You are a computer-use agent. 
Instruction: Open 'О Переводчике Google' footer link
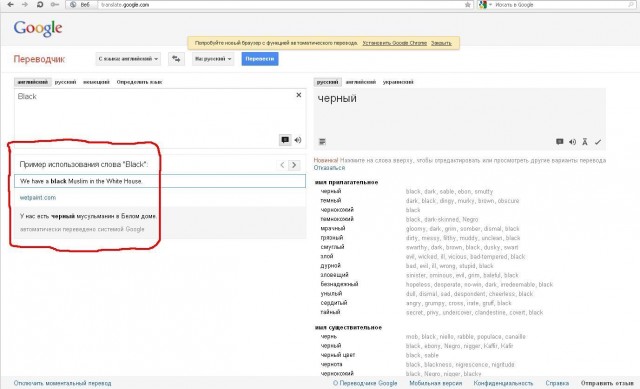coord(365,383)
